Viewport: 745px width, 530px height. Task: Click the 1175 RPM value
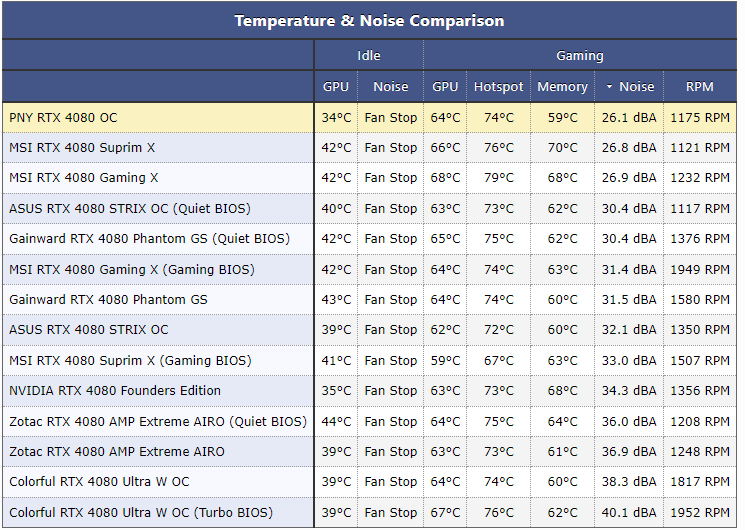[x=700, y=118]
